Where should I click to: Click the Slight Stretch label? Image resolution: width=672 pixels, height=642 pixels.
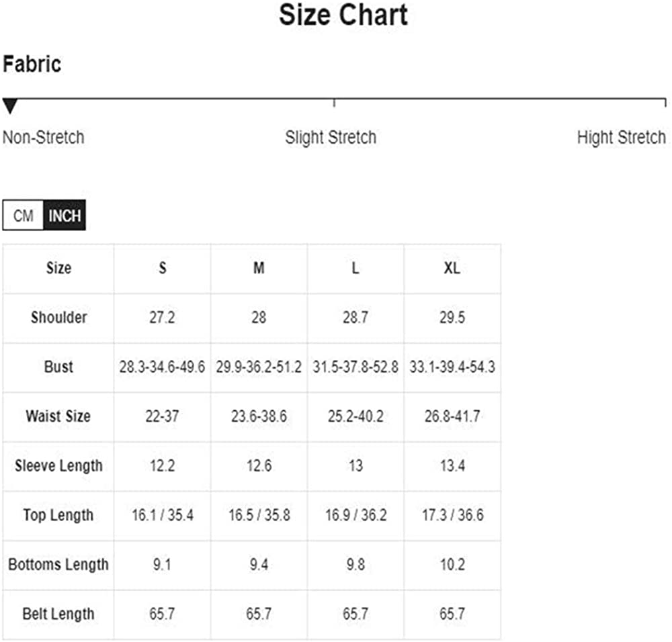point(331,138)
